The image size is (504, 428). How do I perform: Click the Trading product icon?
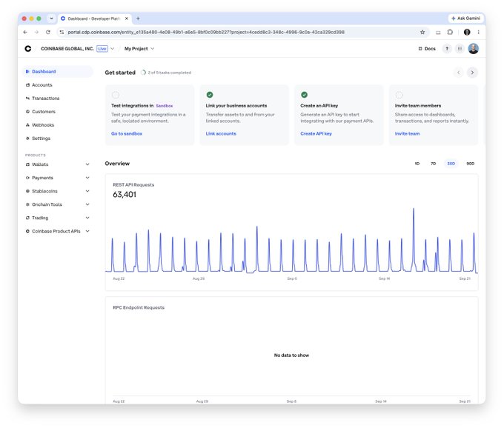click(27, 218)
